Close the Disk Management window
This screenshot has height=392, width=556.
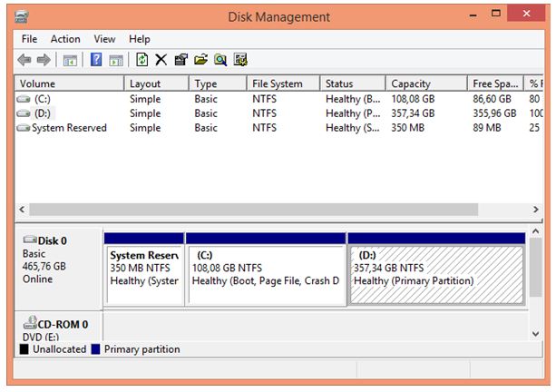tap(527, 14)
